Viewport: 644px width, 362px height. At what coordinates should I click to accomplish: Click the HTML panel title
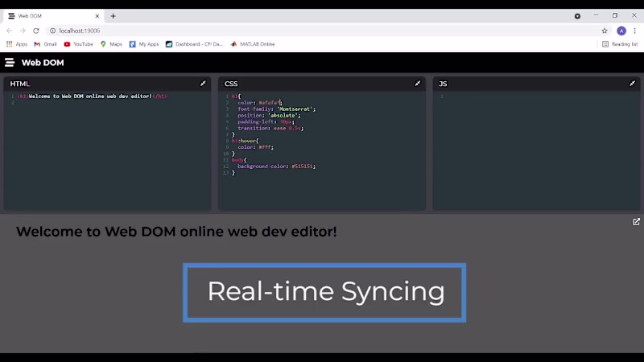pyautogui.click(x=19, y=84)
